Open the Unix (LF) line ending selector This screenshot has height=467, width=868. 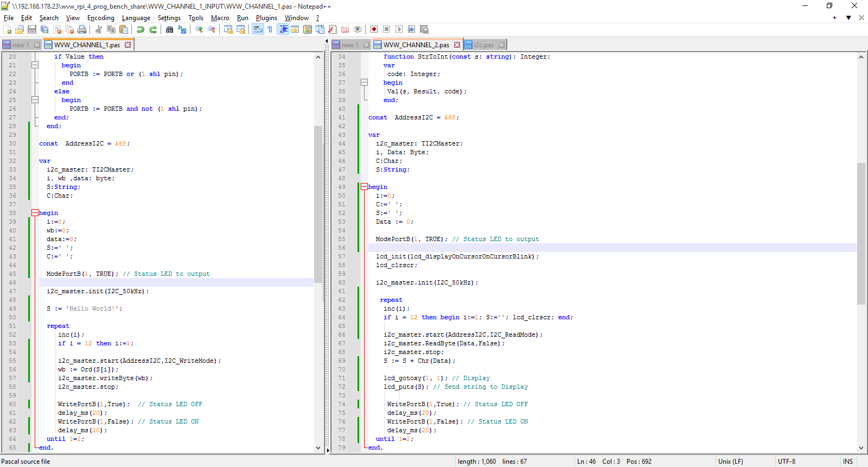pyautogui.click(x=731, y=462)
